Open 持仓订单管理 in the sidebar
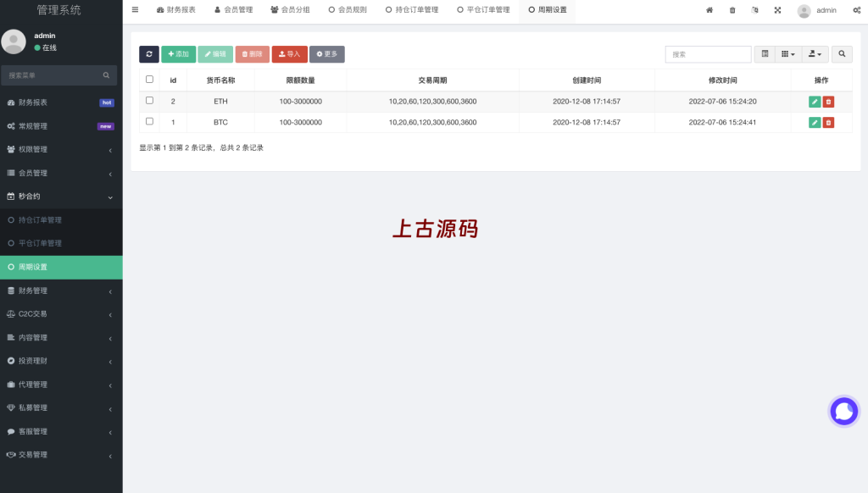This screenshot has height=493, width=868. [61, 220]
